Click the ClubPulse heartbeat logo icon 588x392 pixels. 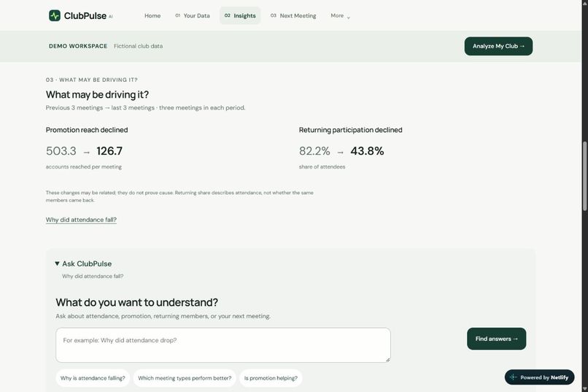point(55,15)
